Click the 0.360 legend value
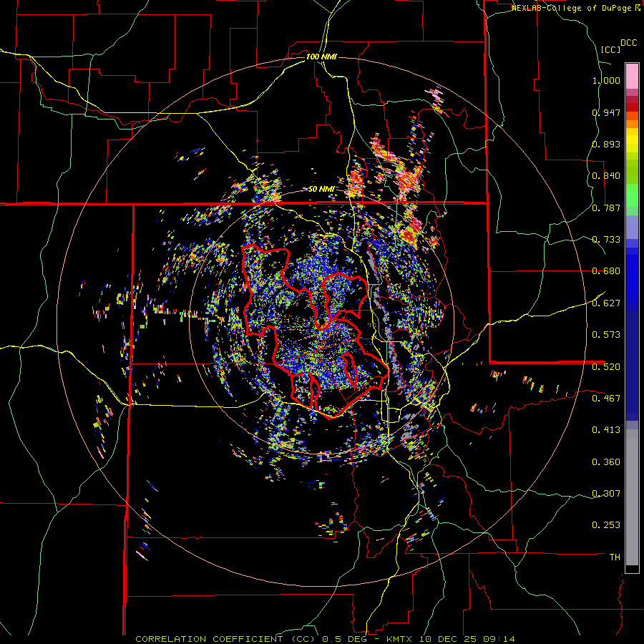Image resolution: width=644 pixels, height=644 pixels. point(606,462)
